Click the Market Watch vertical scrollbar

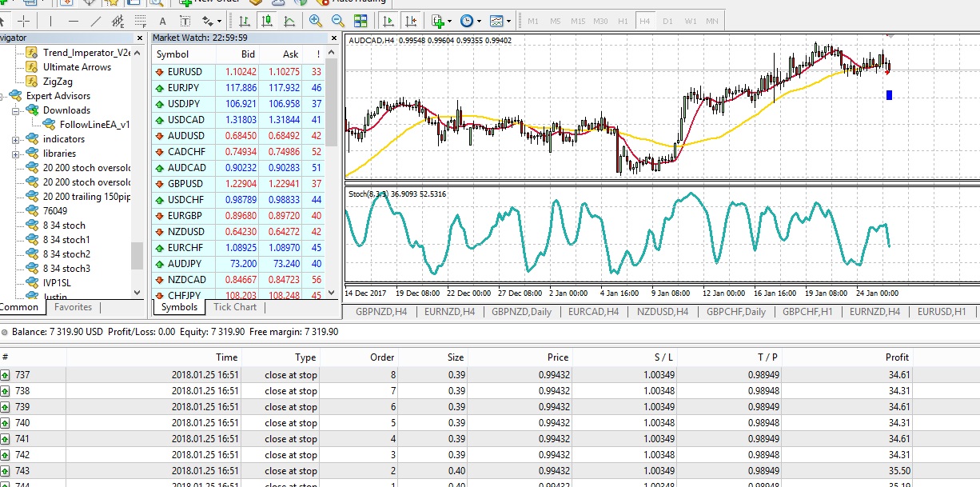(x=332, y=176)
